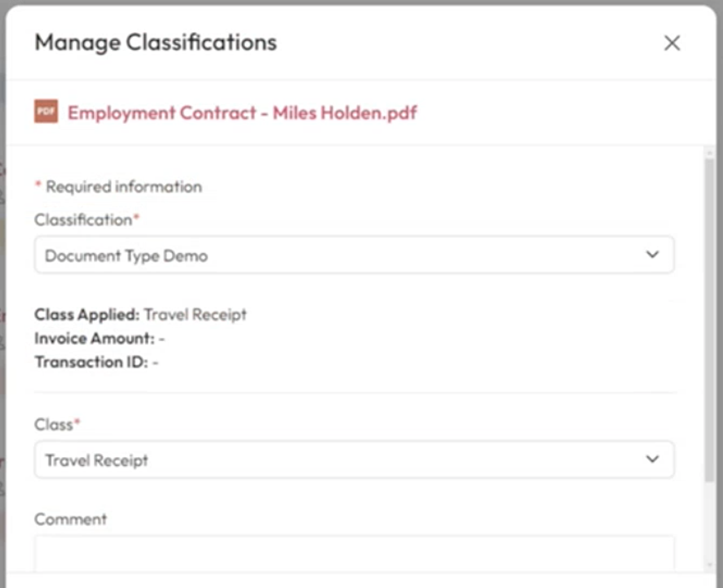
Task: Click the Class field label
Action: pyautogui.click(x=54, y=425)
